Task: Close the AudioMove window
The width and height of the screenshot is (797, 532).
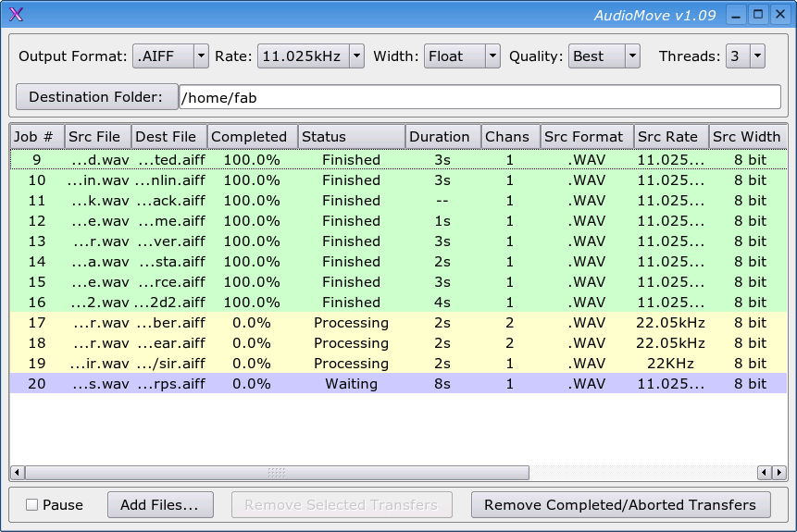Action: point(780,14)
